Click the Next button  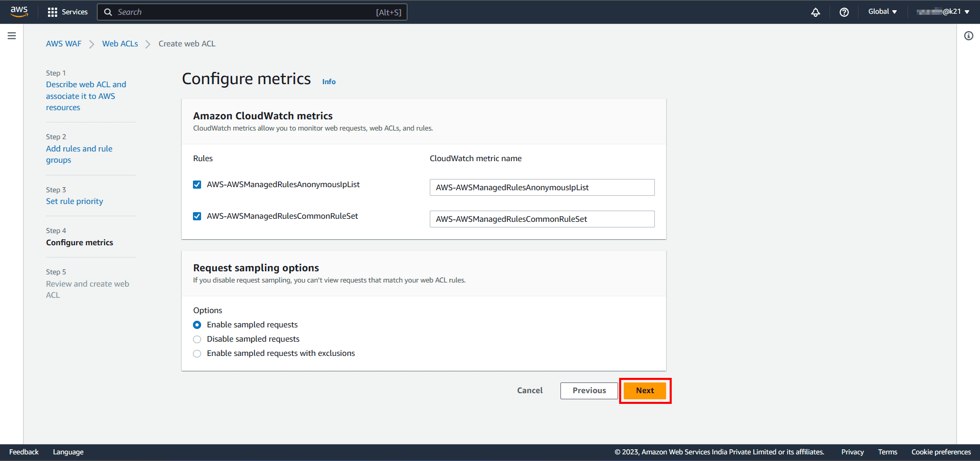[645, 391]
